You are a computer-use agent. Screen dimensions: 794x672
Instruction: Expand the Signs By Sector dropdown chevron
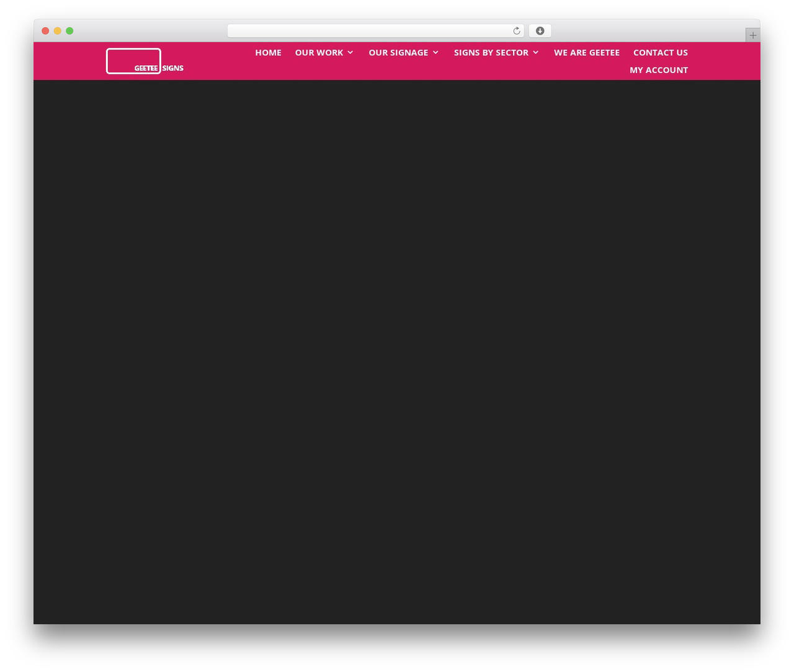click(536, 53)
